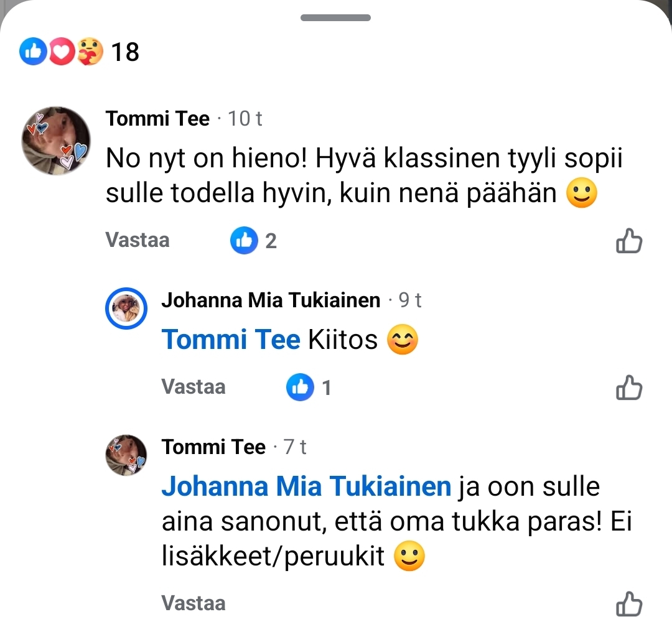Tap the sheet drag handle at top
Viewport: 672px width, 622px height.
point(335,18)
